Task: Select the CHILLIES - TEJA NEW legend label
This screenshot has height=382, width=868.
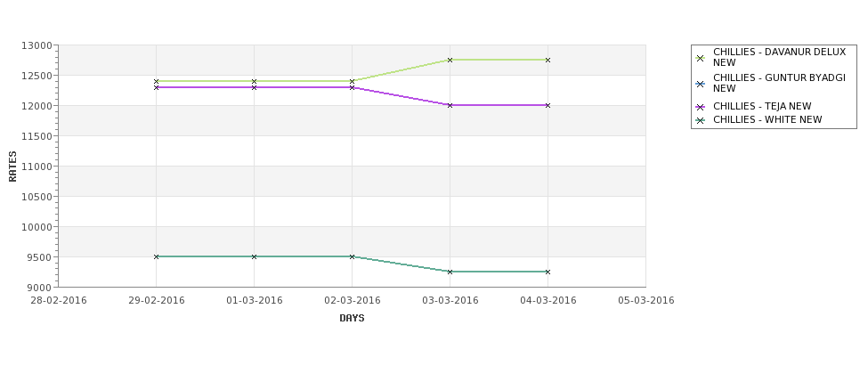Action: point(762,106)
